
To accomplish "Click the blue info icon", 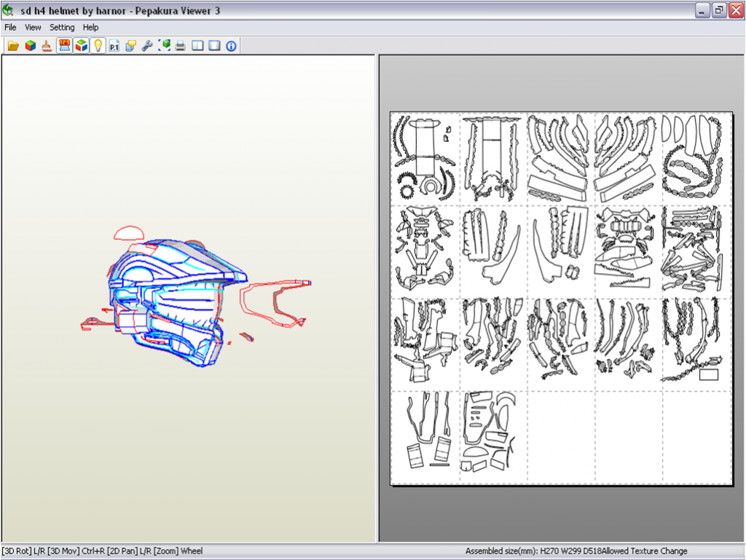I will 231,46.
